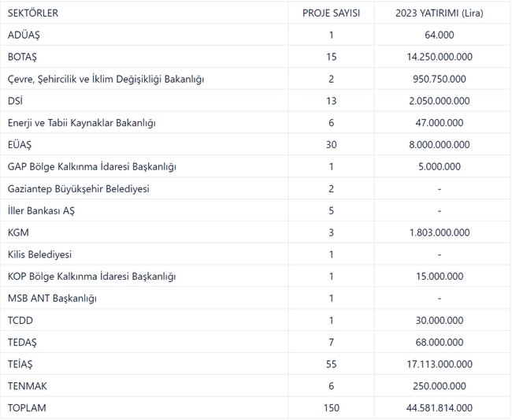
Task: Click DSİ investment 2.050.000.000
Action: tap(440, 101)
